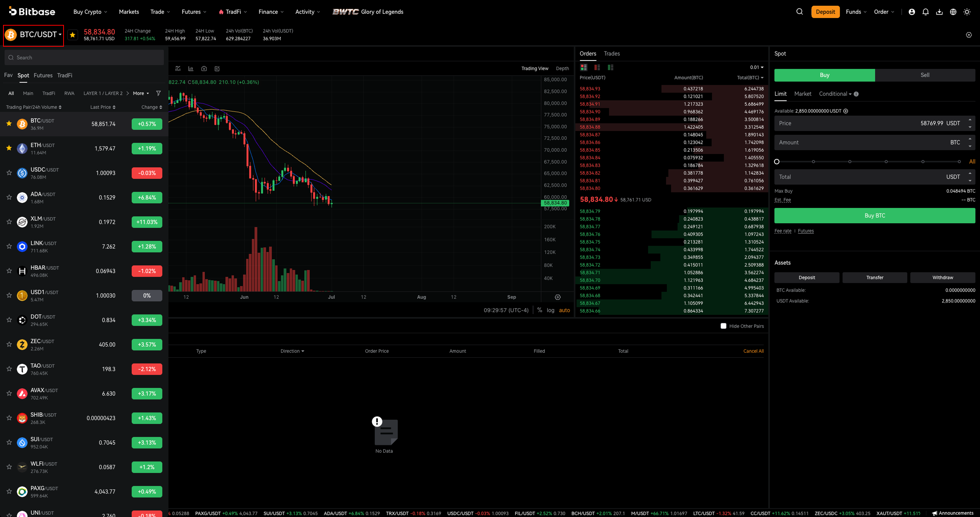The height and width of the screenshot is (517, 980).
Task: Open the Total(BTC) column dropdown
Action: click(750, 78)
